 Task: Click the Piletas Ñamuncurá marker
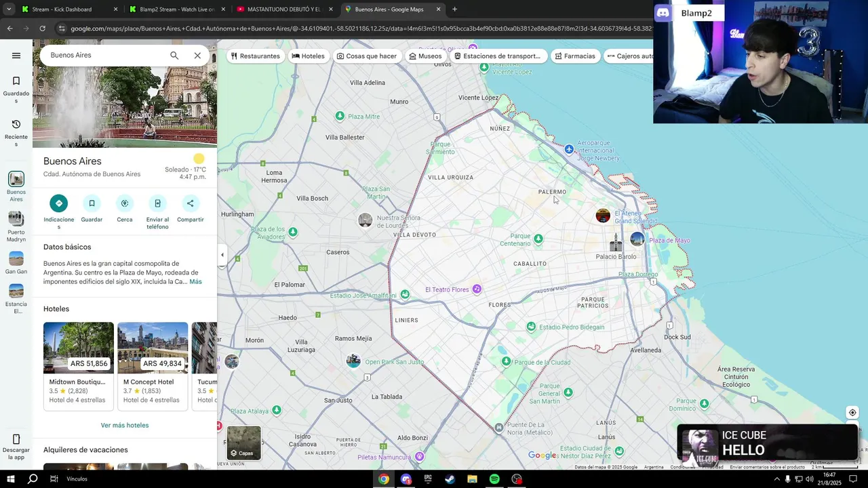point(420,457)
